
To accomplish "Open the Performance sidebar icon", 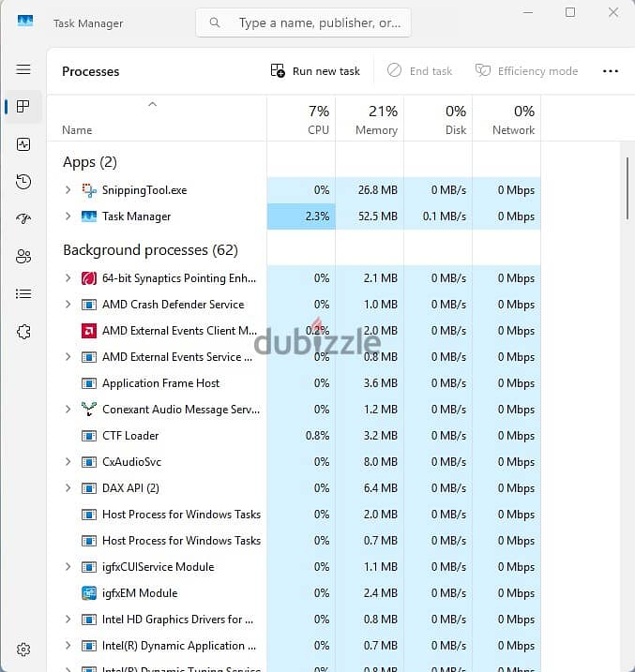I will click(23, 144).
